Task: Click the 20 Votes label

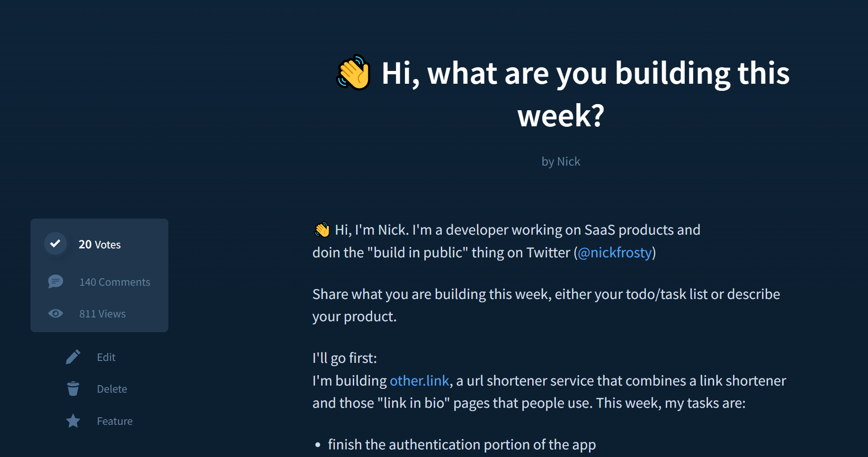Action: pos(99,245)
